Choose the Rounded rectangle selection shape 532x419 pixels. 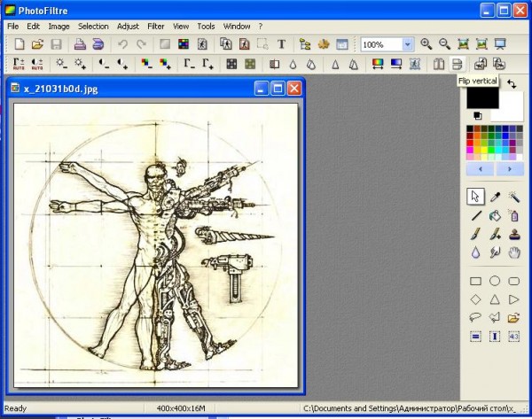514,281
